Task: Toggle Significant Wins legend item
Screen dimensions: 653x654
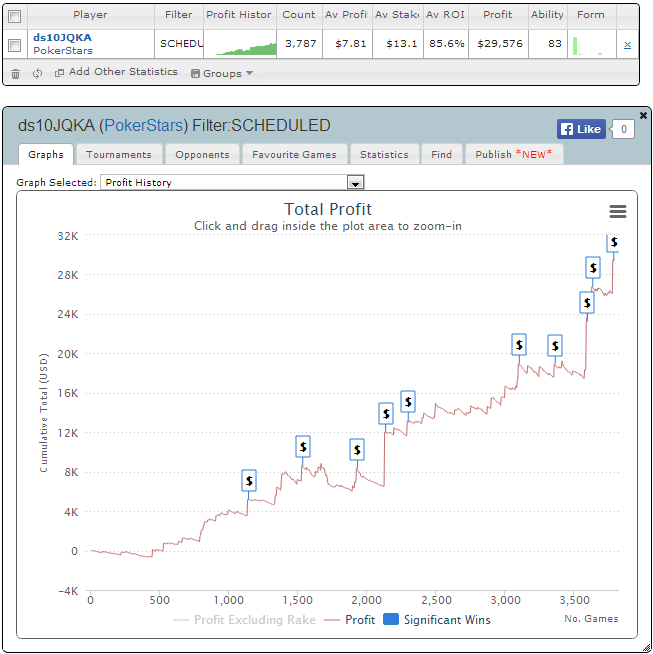Action: click(x=436, y=620)
